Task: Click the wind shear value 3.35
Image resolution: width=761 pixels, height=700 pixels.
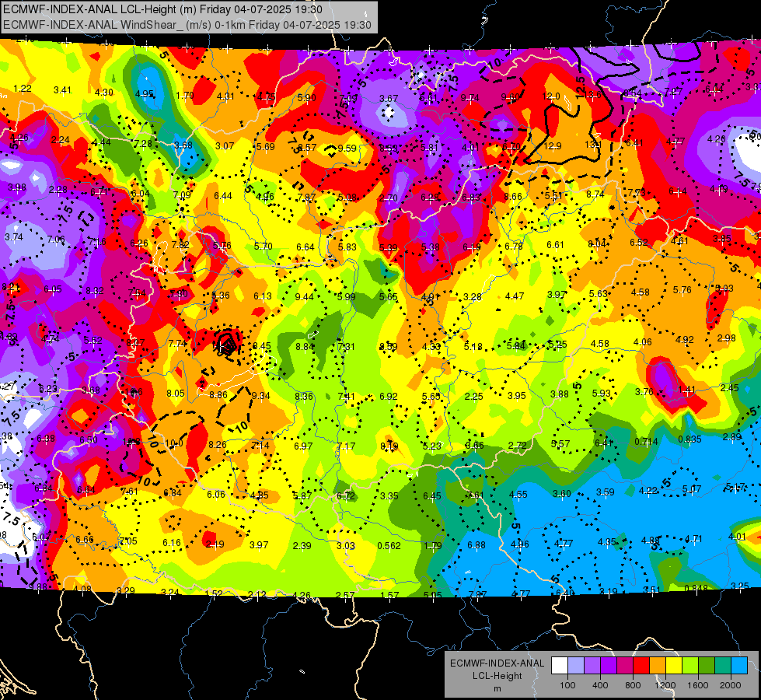Action: [389, 496]
